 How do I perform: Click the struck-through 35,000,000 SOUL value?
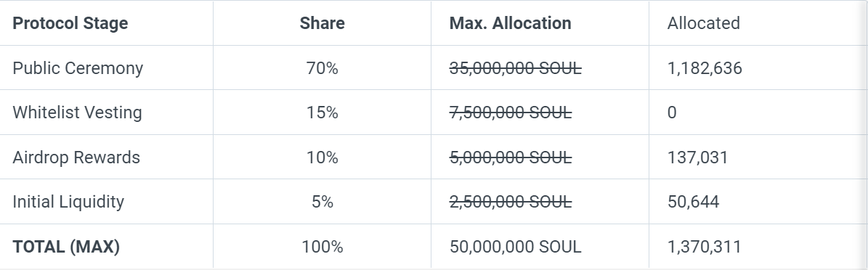pyautogui.click(x=516, y=68)
